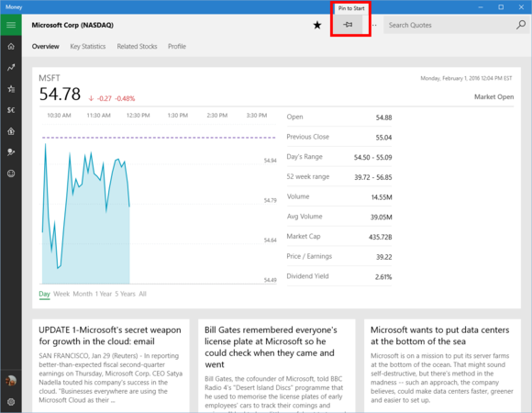This screenshot has height=413, width=532.
Task: Switch to the Profile tab
Action: click(177, 47)
